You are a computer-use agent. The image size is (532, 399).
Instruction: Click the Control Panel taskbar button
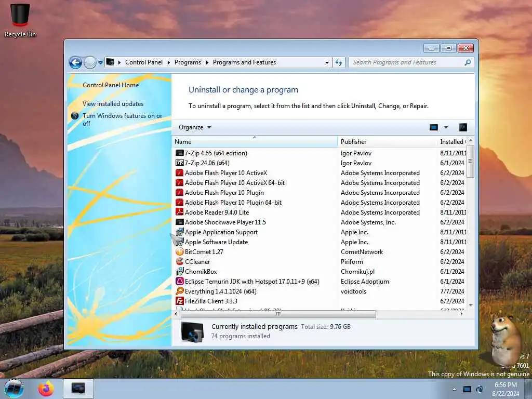tap(78, 389)
